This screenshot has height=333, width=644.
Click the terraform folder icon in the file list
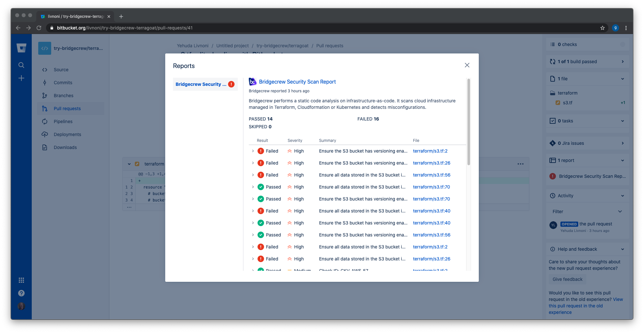coord(553,93)
